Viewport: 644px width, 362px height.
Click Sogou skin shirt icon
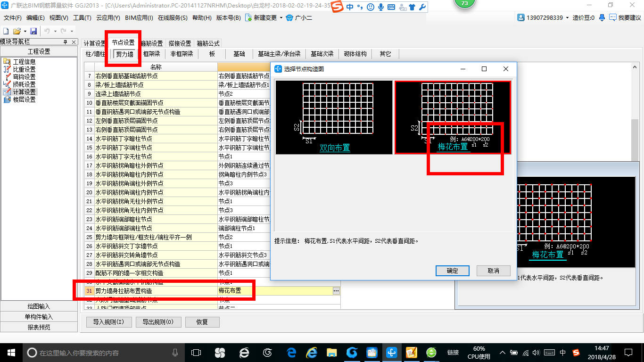tap(412, 7)
